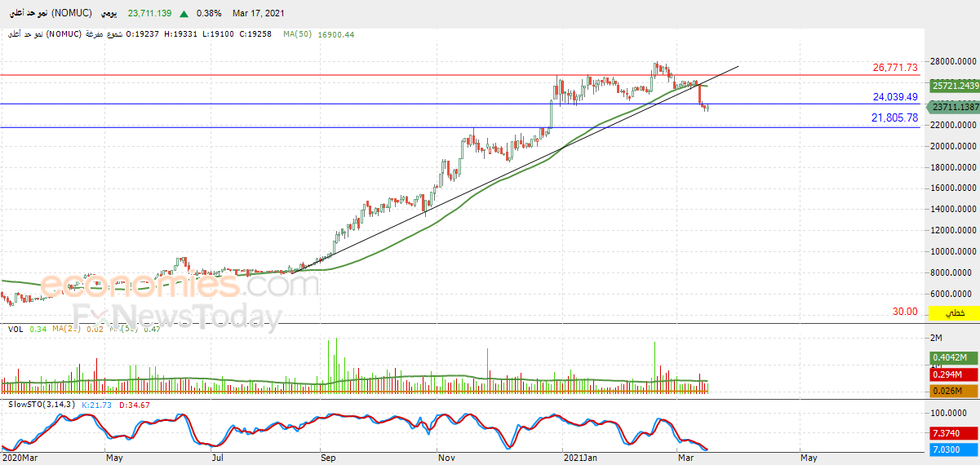Click the 20000.0000 price axis label

pos(954,146)
